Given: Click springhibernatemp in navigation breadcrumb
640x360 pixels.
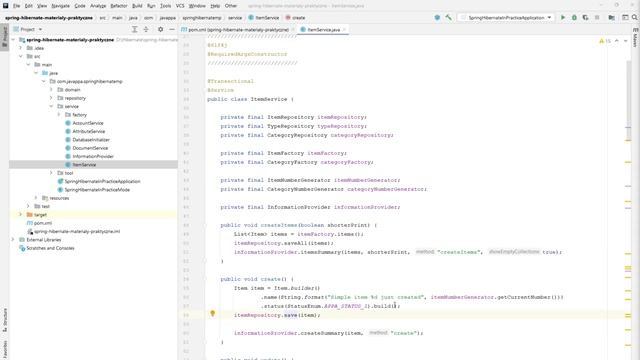Looking at the screenshot, I should click(x=202, y=18).
